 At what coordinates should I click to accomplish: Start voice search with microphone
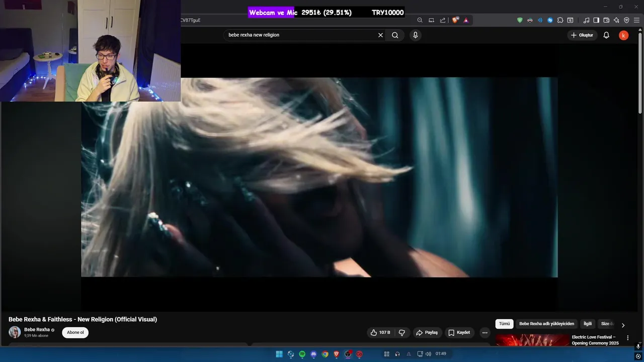pyautogui.click(x=415, y=35)
